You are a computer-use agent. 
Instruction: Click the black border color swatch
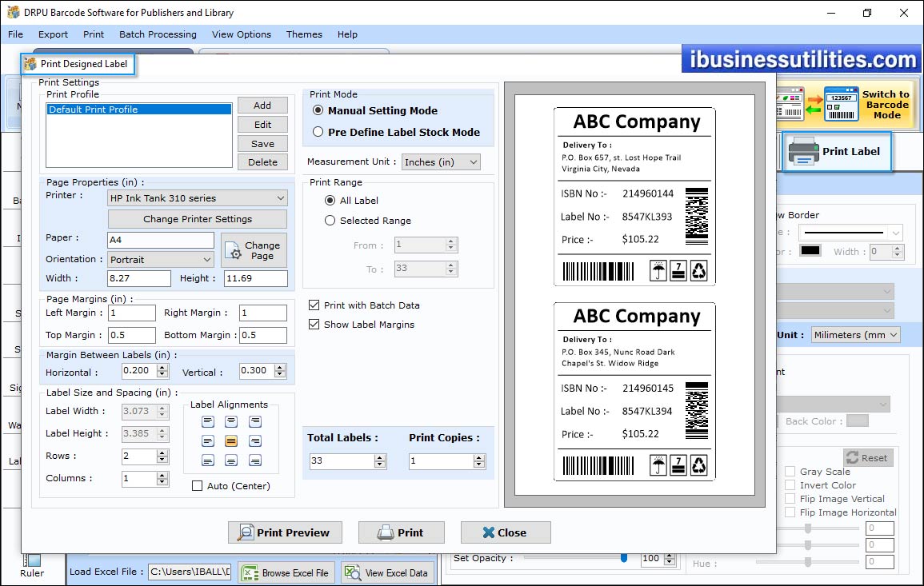click(810, 250)
